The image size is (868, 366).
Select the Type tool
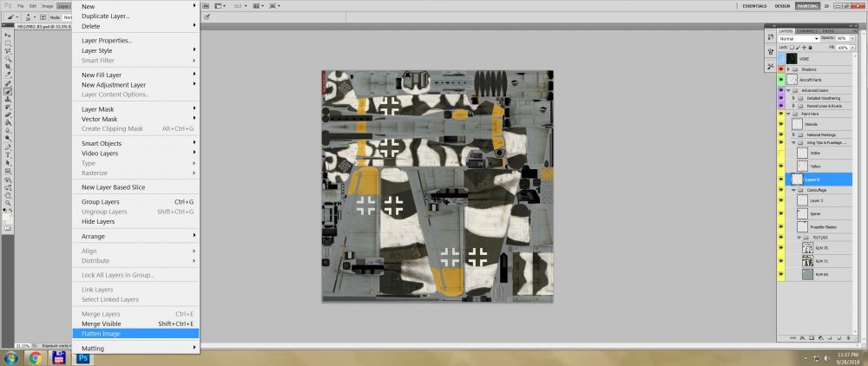[x=8, y=155]
